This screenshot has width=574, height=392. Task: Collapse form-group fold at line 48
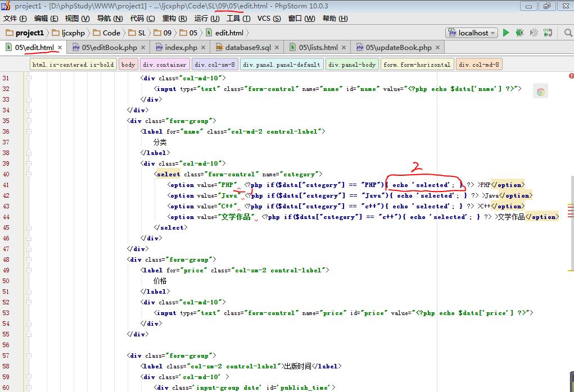29,259
